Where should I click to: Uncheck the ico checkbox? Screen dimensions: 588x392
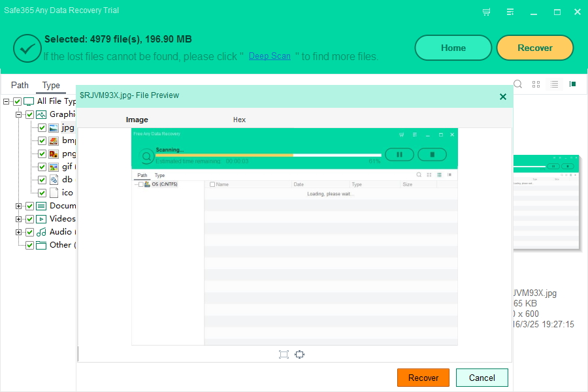coord(42,193)
